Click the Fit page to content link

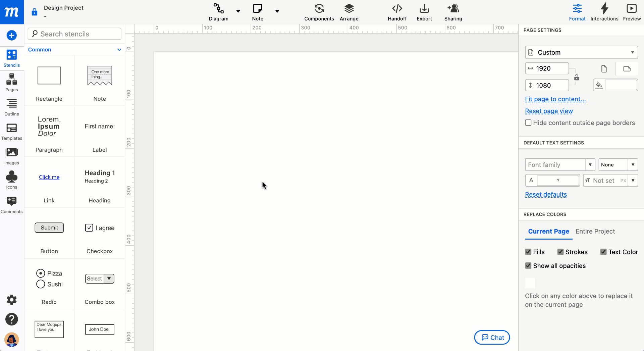click(x=555, y=99)
